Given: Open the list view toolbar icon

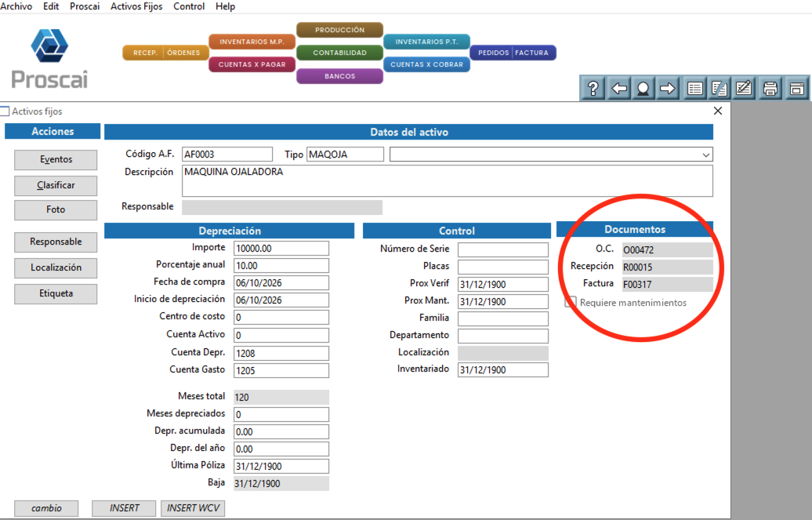Looking at the screenshot, I should pyautogui.click(x=694, y=88).
